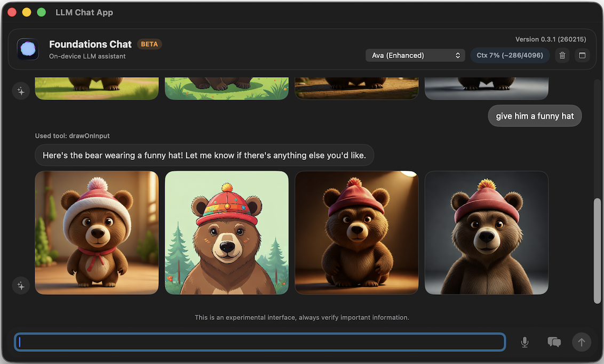Open chat in new window via window icon
Screen dimensions: 604x364
tap(582, 55)
